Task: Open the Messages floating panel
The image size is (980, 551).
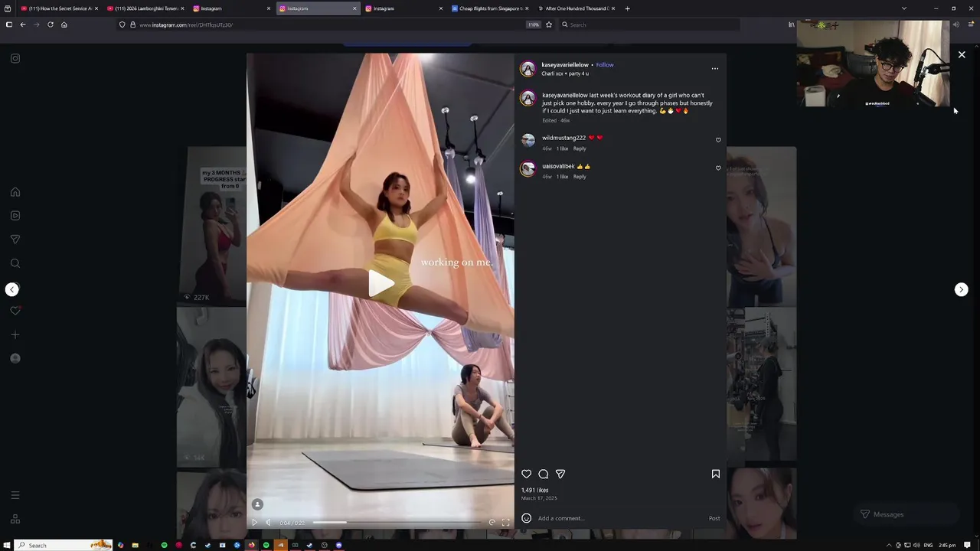Action: point(906,514)
